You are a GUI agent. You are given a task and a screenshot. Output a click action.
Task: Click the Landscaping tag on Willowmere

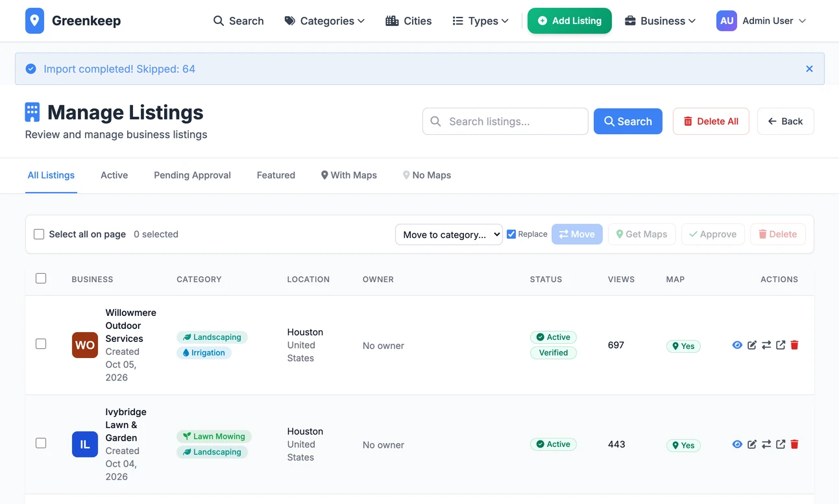click(x=212, y=337)
